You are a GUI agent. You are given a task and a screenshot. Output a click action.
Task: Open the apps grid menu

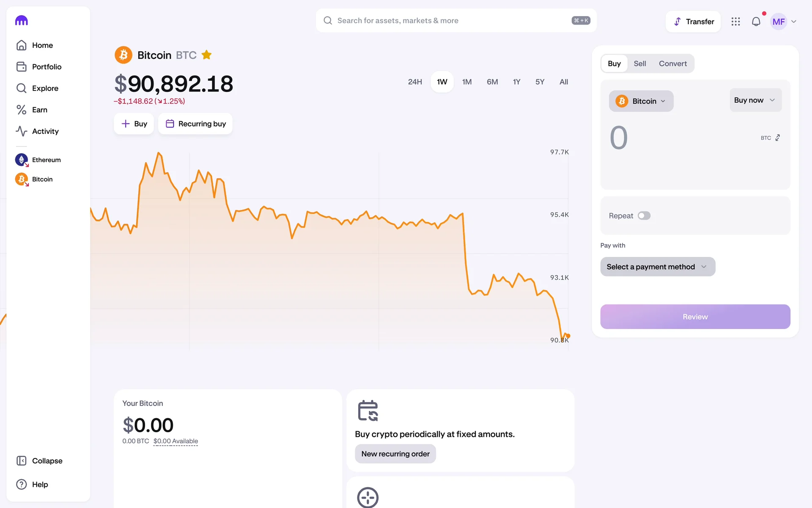735,22
